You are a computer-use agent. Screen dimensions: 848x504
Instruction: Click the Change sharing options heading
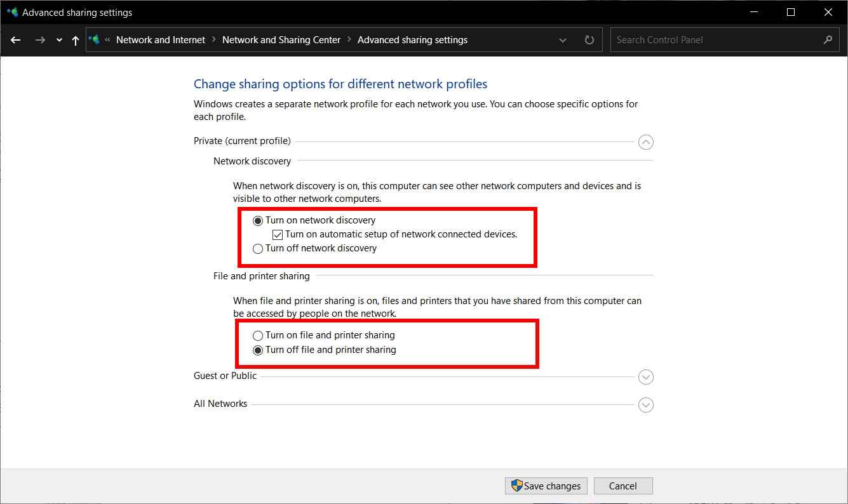tap(340, 84)
